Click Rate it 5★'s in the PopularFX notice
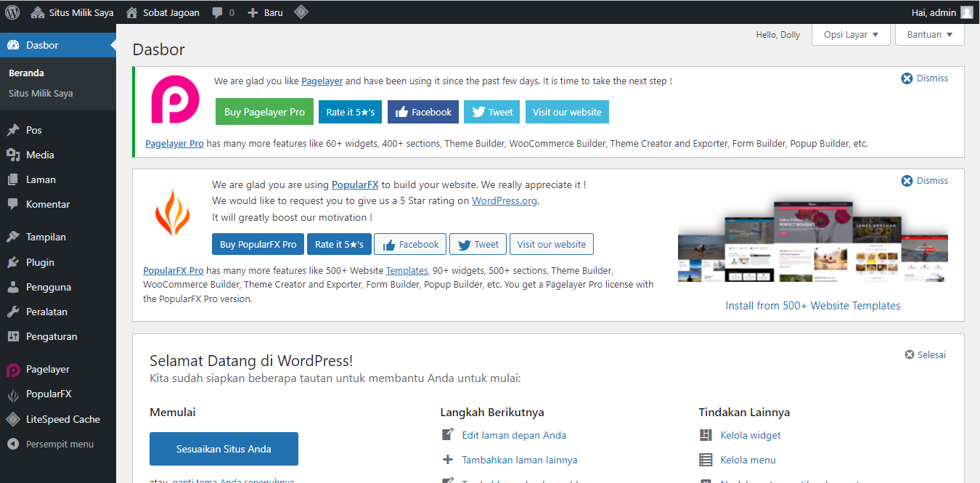This screenshot has height=483, width=980. (339, 244)
